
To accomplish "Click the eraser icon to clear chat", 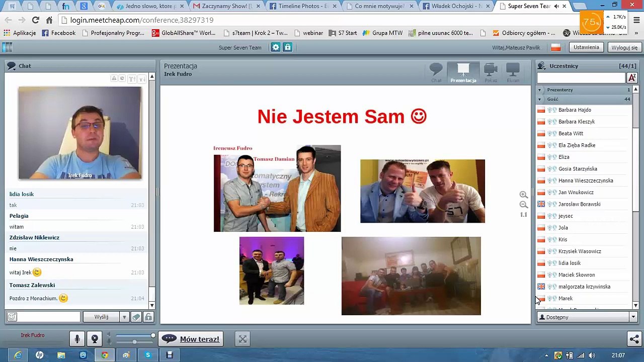I will click(136, 317).
